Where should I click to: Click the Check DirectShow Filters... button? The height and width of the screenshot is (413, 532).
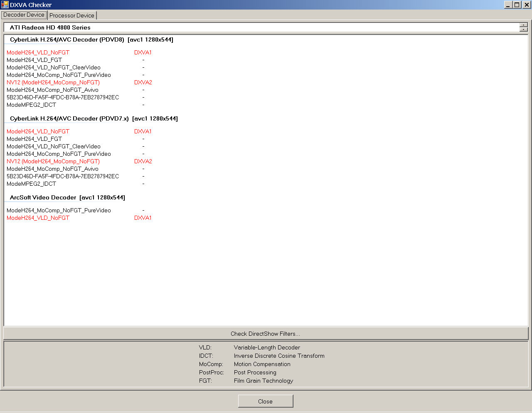click(266, 334)
